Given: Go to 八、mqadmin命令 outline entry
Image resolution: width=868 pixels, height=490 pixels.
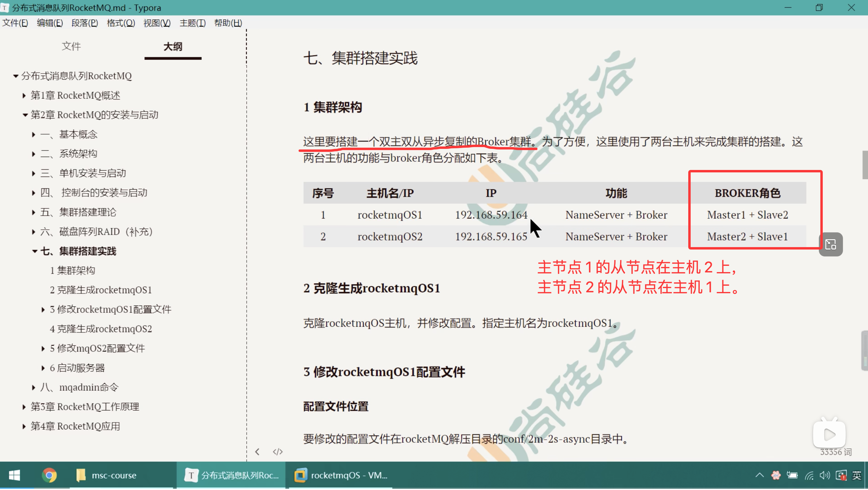Looking at the screenshot, I should point(79,387).
